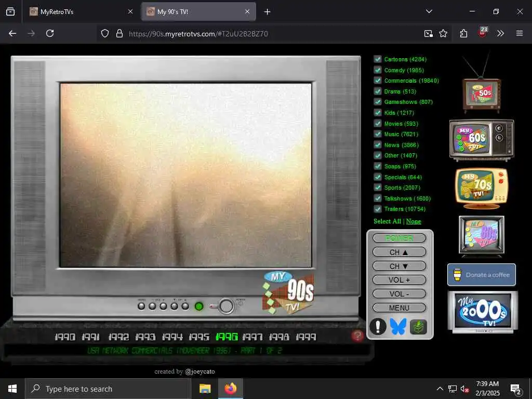
Task: Click the None link
Action: coord(414,221)
